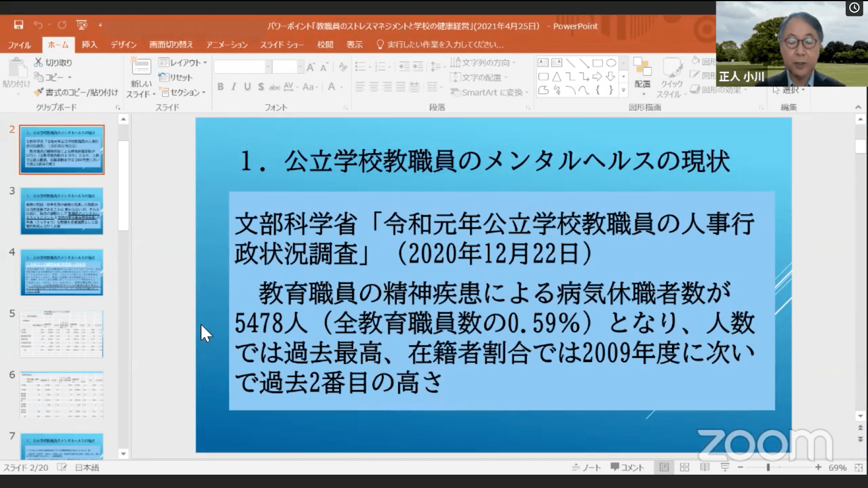
Task: Click the New Slide icon
Action: click(x=141, y=68)
